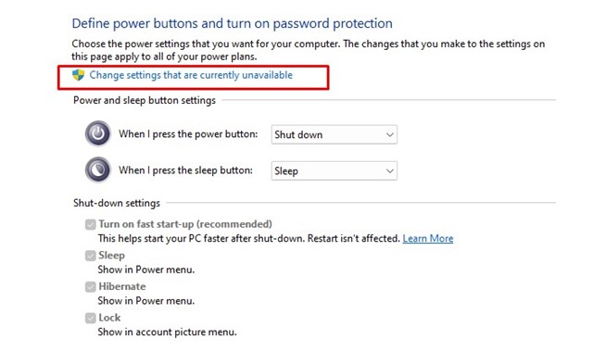
Task: Click the 'Turn on fast start-up (recommended)' label
Action: [x=185, y=224]
